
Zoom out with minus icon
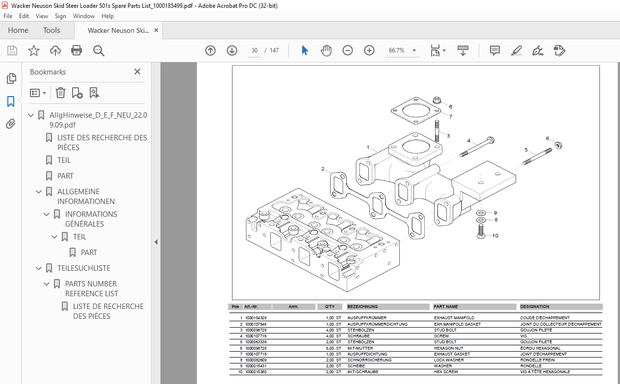(348, 51)
